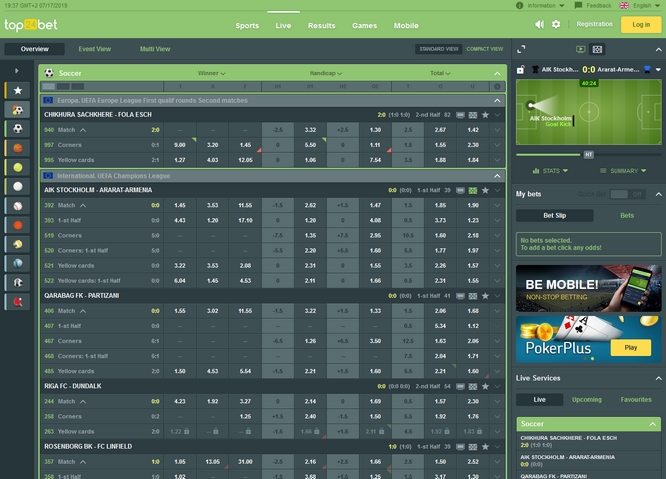This screenshot has width=666, height=479.
Task: Collapse the Live Services panel
Action: (x=658, y=378)
